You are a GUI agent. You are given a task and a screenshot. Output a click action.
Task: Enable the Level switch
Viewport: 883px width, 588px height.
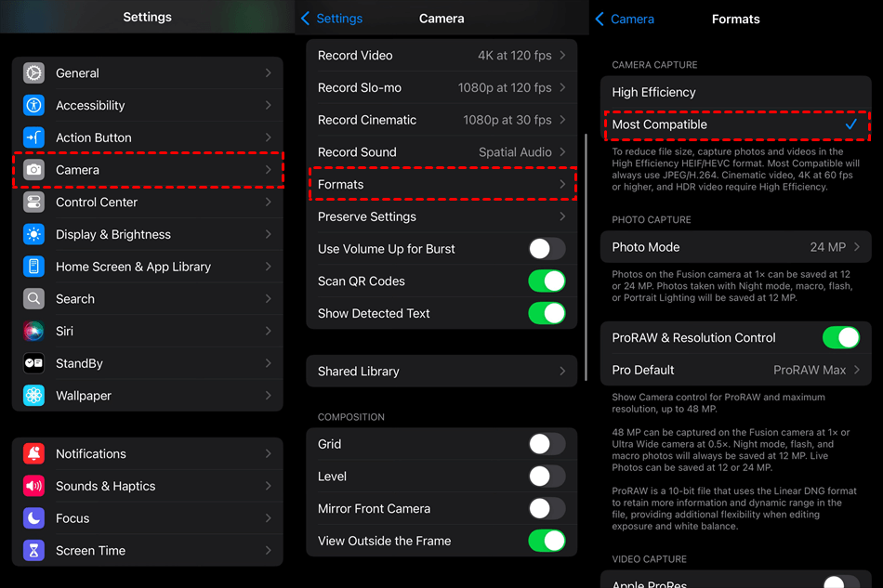pyautogui.click(x=547, y=476)
